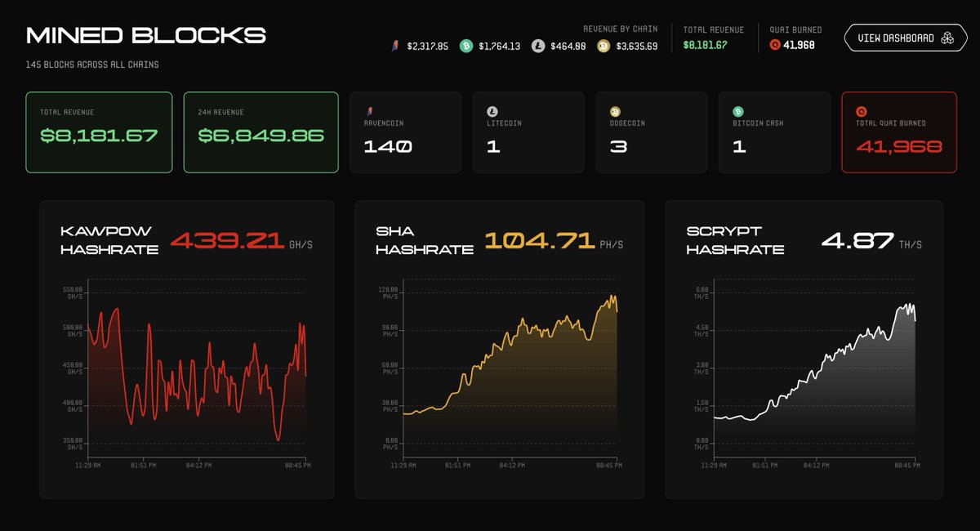This screenshot has width=980, height=531.
Task: Click the Bitcoin Cash icon beside $1,764.13
Action: [x=466, y=47]
